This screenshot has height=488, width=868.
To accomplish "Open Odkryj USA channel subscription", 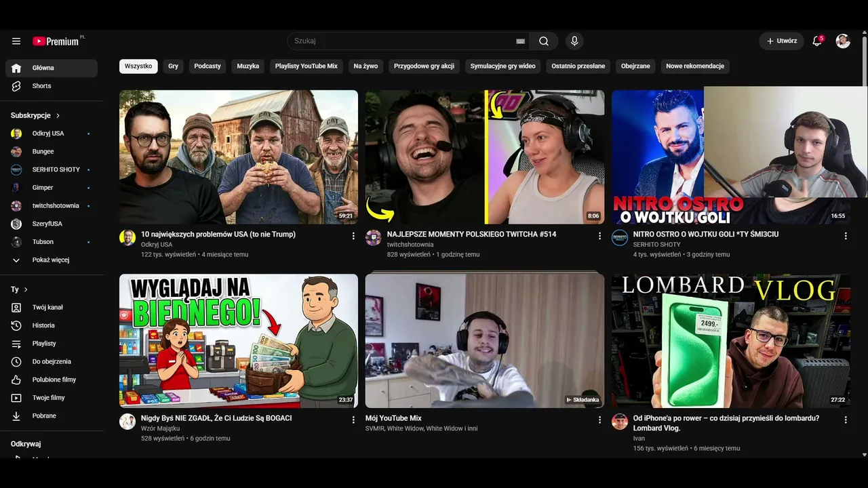I will tap(52, 134).
